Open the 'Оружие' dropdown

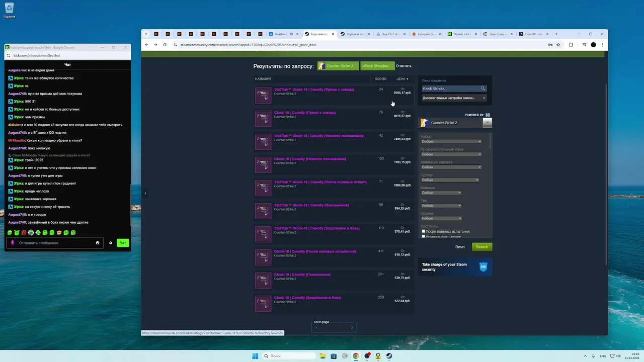[x=441, y=218]
